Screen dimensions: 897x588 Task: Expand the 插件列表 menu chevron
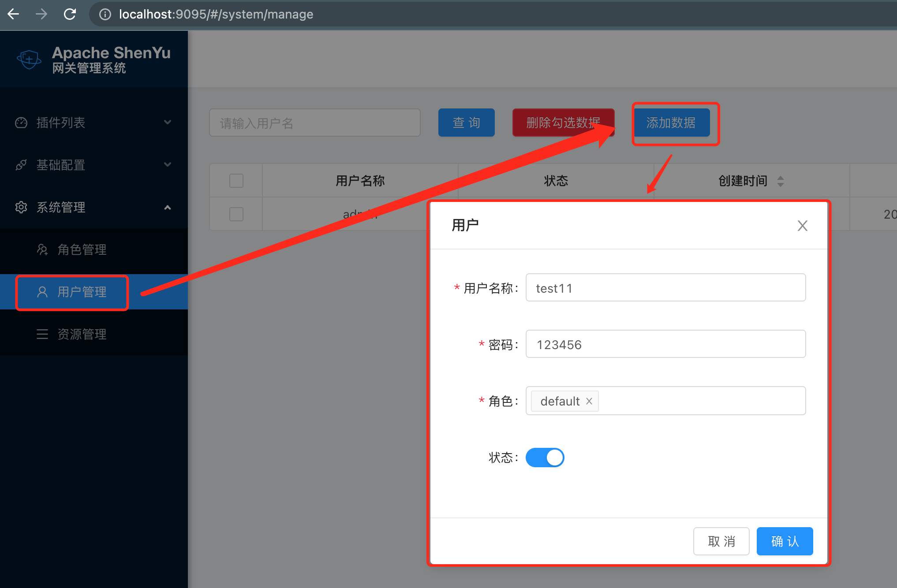[x=168, y=122]
